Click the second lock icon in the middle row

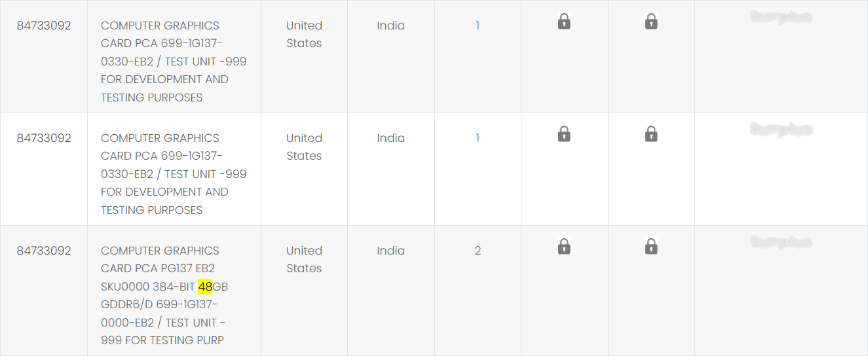tap(651, 135)
